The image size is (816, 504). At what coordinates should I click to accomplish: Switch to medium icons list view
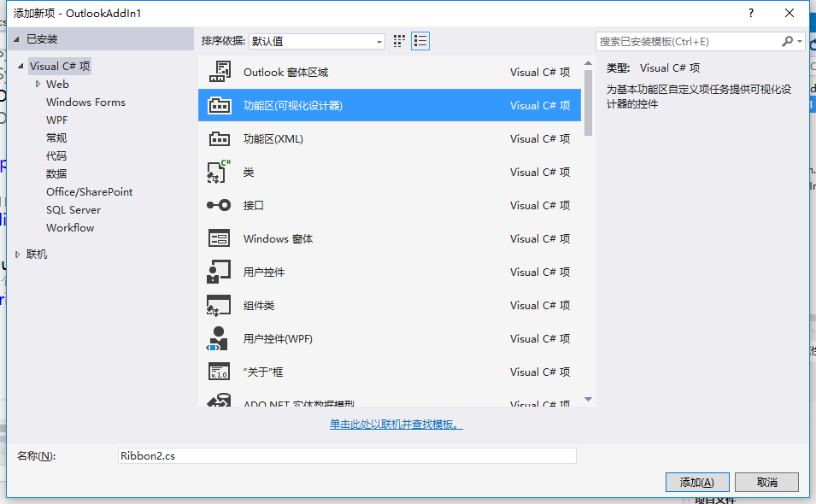click(420, 41)
